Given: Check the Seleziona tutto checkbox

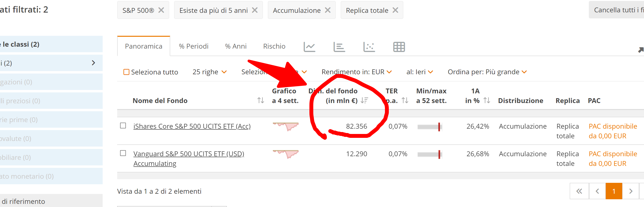Looking at the screenshot, I should 126,72.
